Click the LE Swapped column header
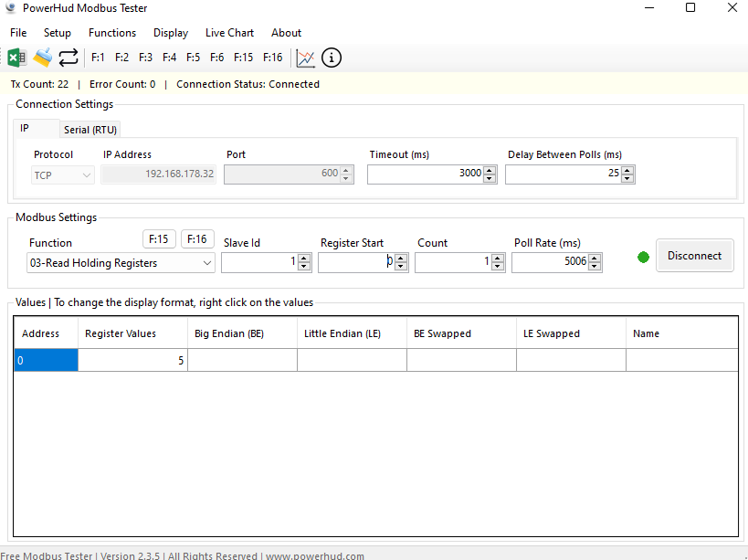The height and width of the screenshot is (560, 748). click(571, 333)
